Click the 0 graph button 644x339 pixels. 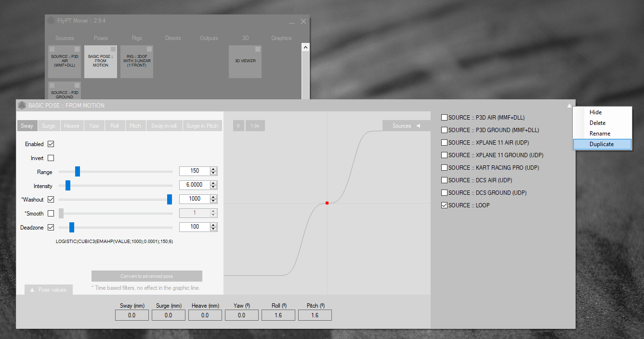pos(238,126)
